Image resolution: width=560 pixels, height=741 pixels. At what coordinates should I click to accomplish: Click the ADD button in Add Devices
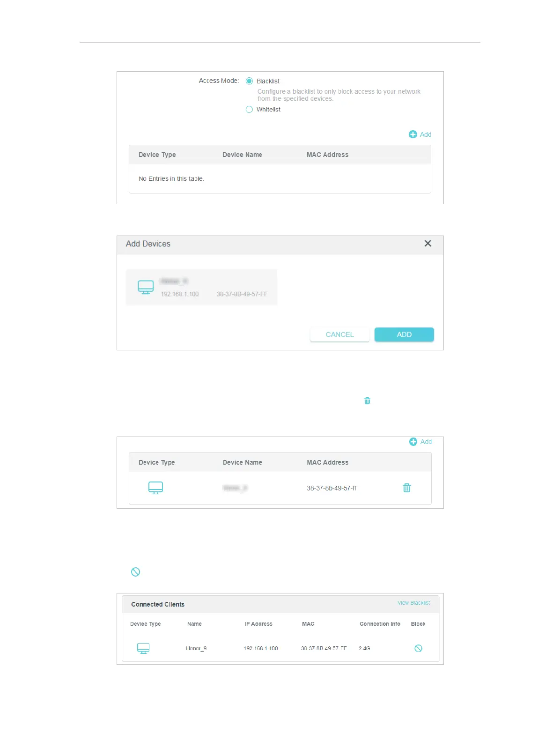404,334
